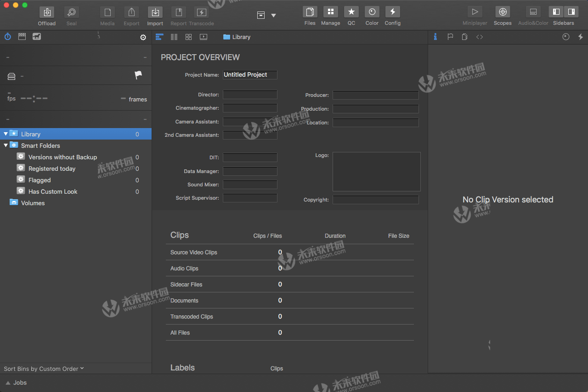588x392 pixels.
Task: Click the lightning bolt icon in right sidebar
Action: (x=581, y=37)
